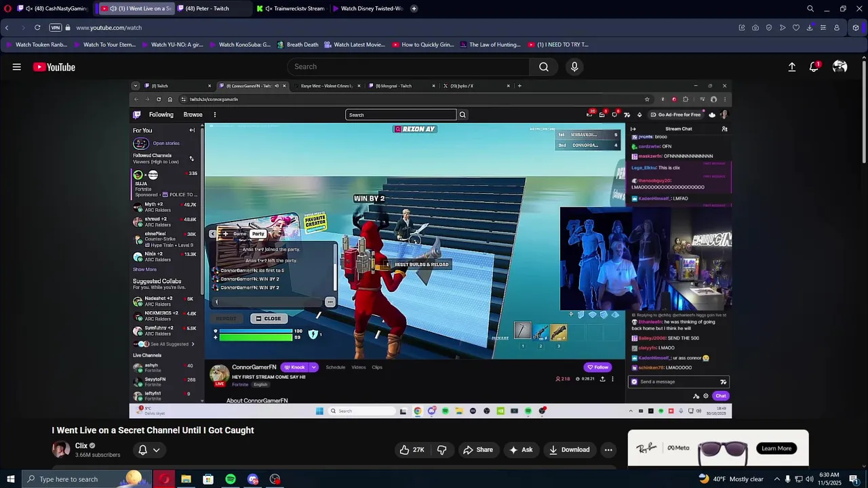
Task: Open Opera's search tabs magnifier
Action: (x=810, y=9)
